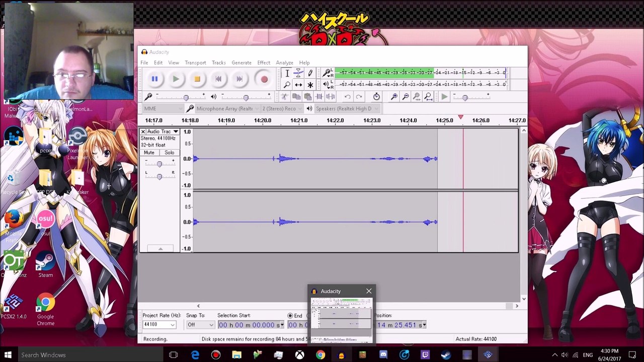Screen dimensions: 644x362
Task: Click the playback speed slider knob
Action: pos(465,98)
